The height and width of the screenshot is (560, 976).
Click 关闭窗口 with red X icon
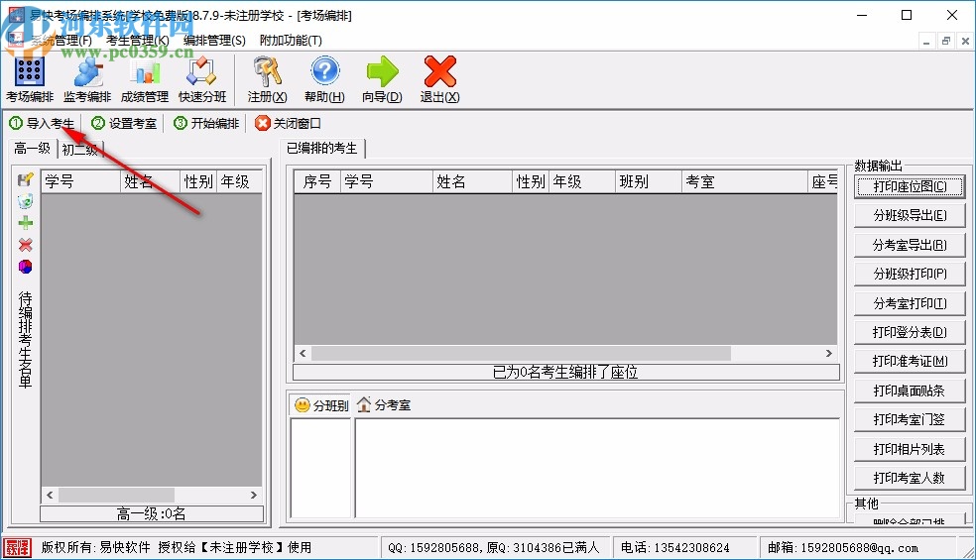coord(289,123)
